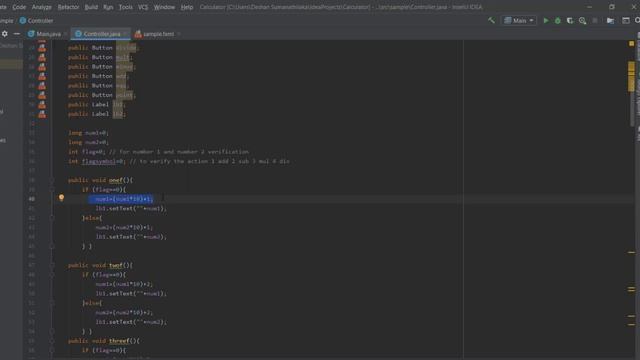The image size is (640, 360).
Task: Click the method name threef in the editor
Action: click(119, 341)
